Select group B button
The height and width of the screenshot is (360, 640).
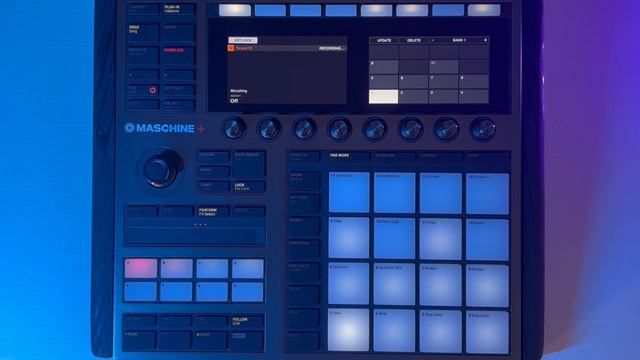pos(176,268)
